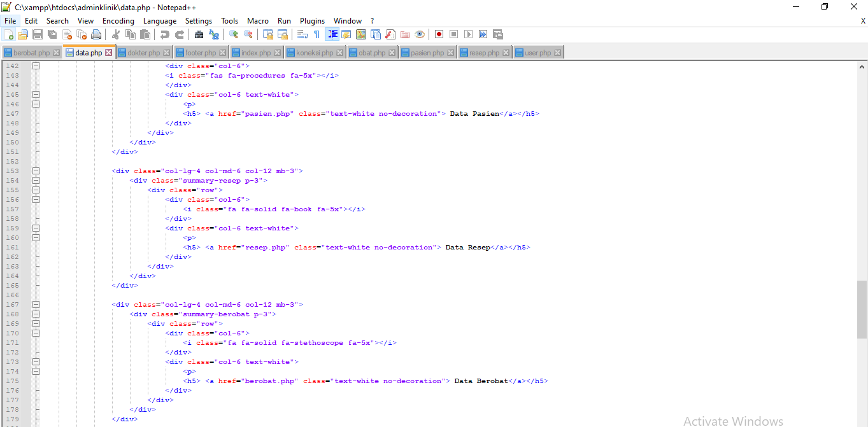868x427 pixels.
Task: Open Folder as Workspace toolbar icon
Action: pos(405,34)
